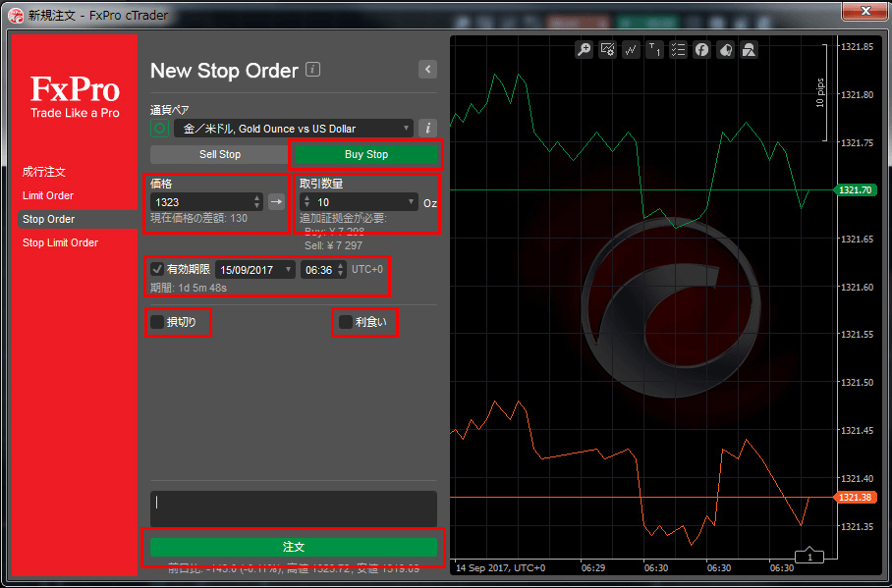Image resolution: width=892 pixels, height=588 pixels.
Task: Click the green circle symbol status icon
Action: click(159, 128)
